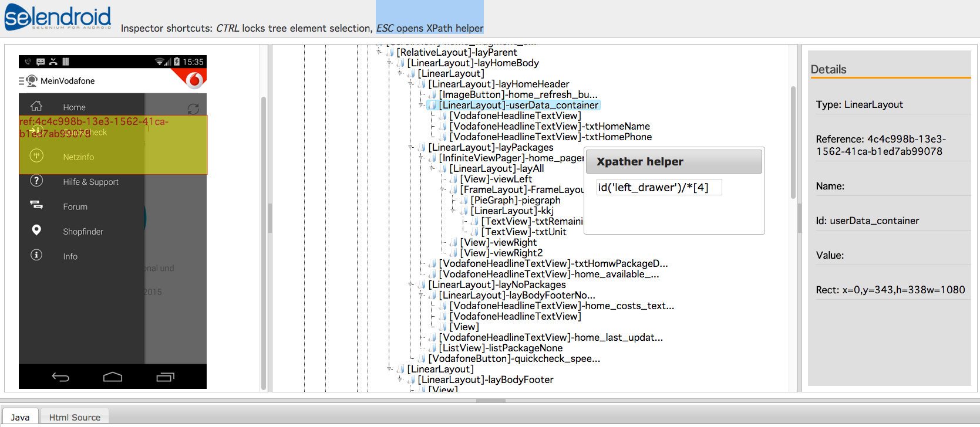Click the Xpather helper title bar
The image size is (980, 427).
(674, 161)
